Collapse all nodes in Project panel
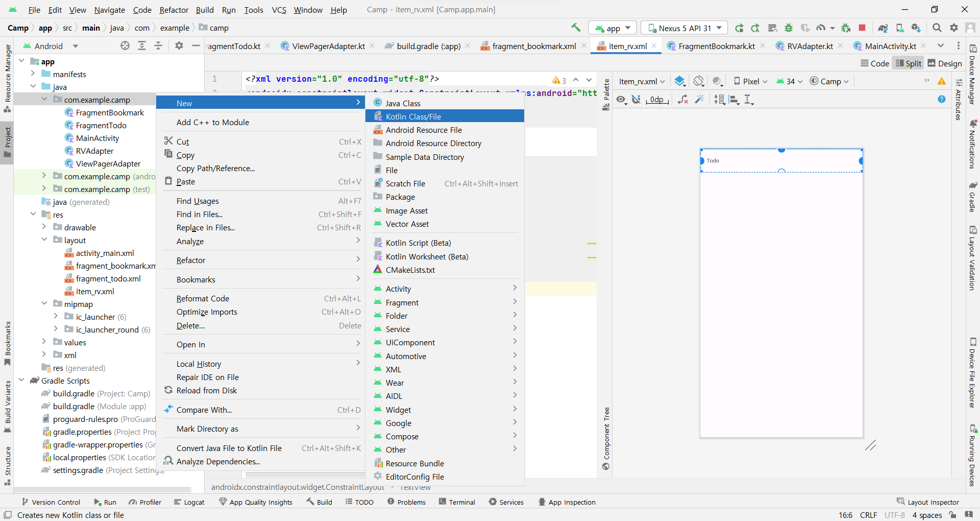Screen dimensions: 980x521 (x=158, y=46)
